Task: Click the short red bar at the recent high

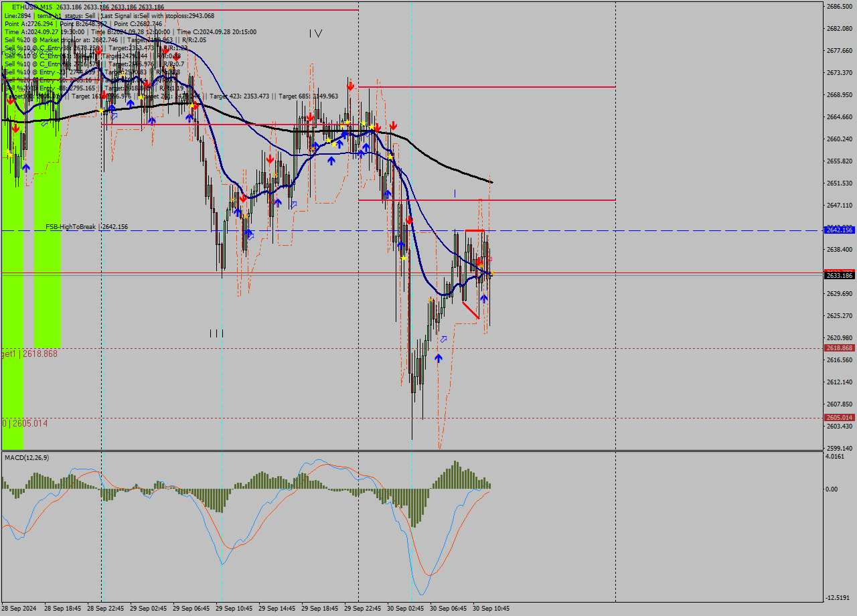Action: click(475, 231)
